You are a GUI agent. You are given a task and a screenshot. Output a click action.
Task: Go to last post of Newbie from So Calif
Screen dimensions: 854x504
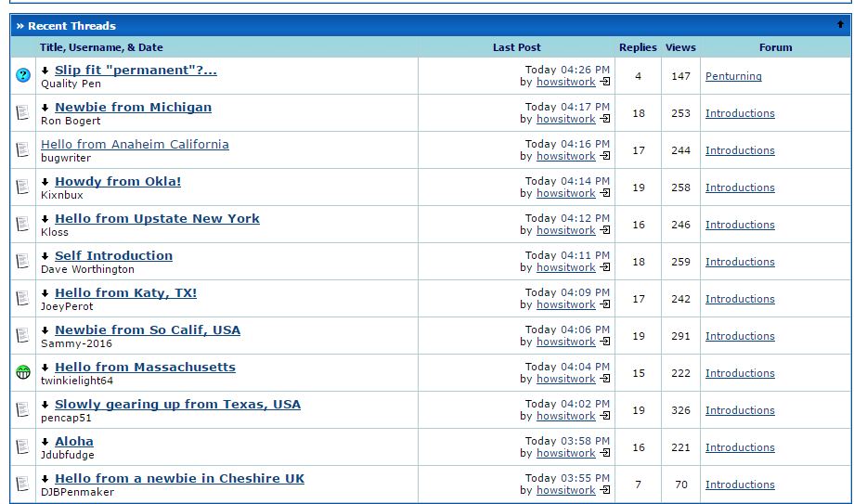pyautogui.click(x=605, y=341)
